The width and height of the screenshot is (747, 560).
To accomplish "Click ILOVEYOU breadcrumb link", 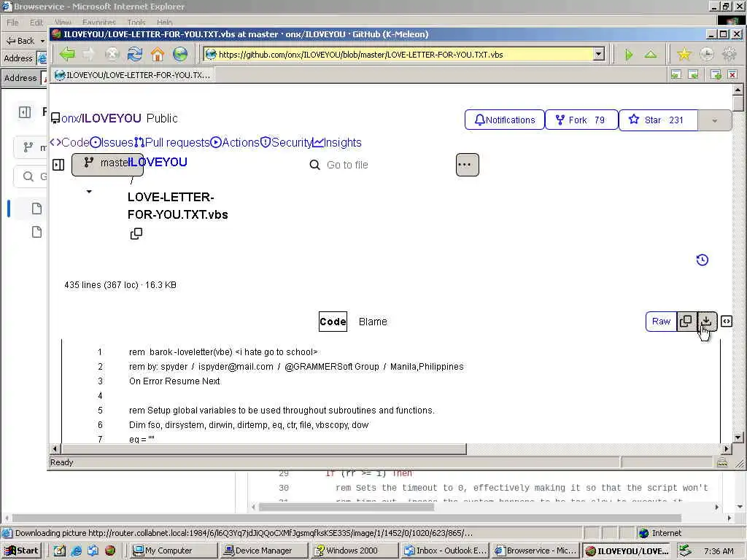I will point(158,163).
